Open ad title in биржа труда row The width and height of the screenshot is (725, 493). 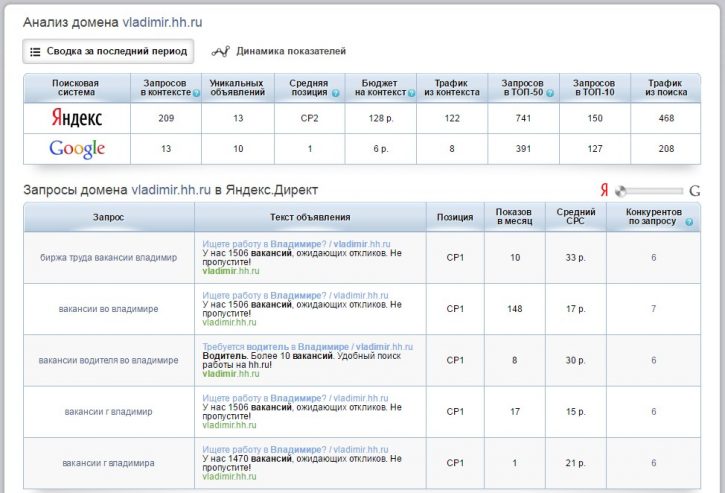click(x=296, y=244)
